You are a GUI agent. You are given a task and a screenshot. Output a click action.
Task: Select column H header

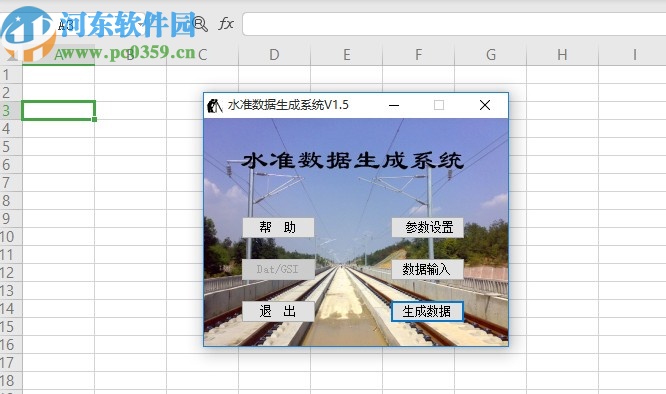point(562,55)
